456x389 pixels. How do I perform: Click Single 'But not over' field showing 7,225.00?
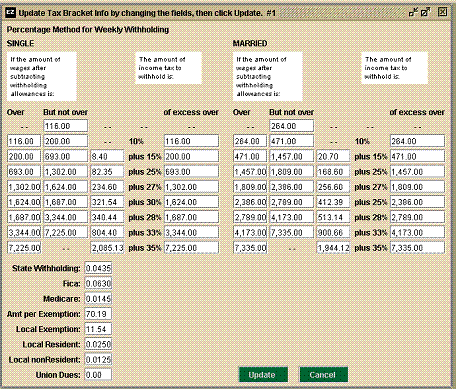[65, 232]
